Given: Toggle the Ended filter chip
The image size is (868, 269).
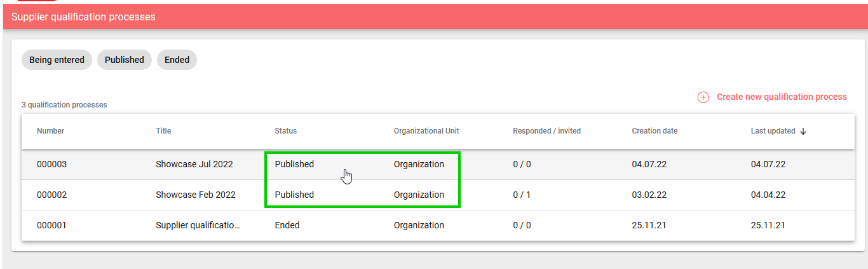Looking at the screenshot, I should pyautogui.click(x=177, y=60).
